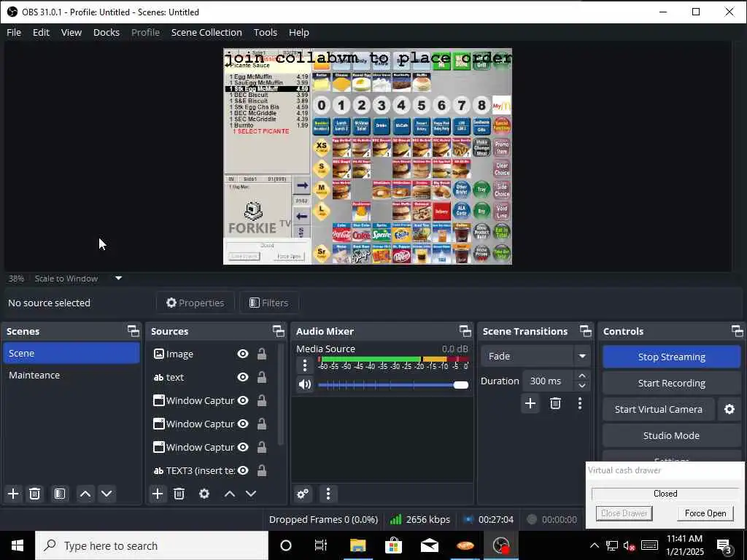
Task: Add a new scene with plus icon
Action: coord(13,494)
